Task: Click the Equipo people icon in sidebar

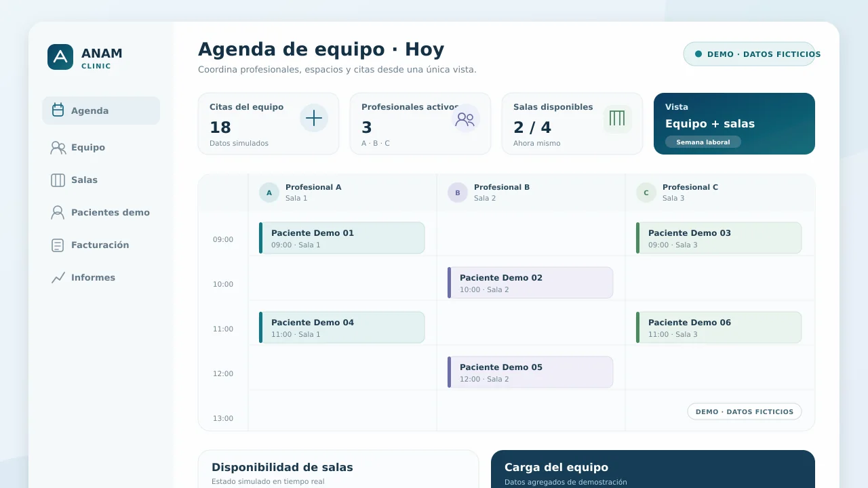Action: 58,148
